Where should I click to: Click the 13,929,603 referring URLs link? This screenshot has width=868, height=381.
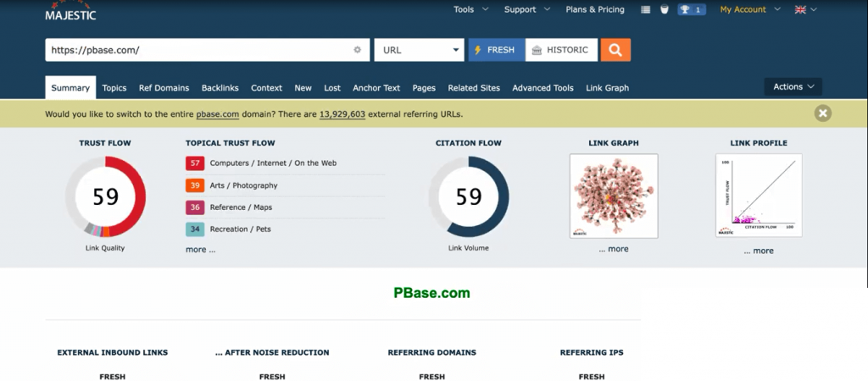tap(342, 114)
